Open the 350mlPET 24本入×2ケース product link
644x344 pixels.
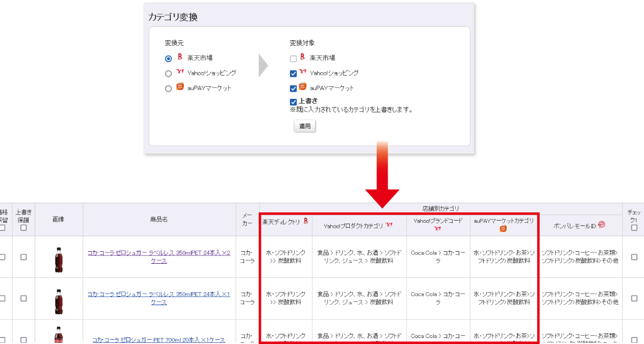pos(158,257)
